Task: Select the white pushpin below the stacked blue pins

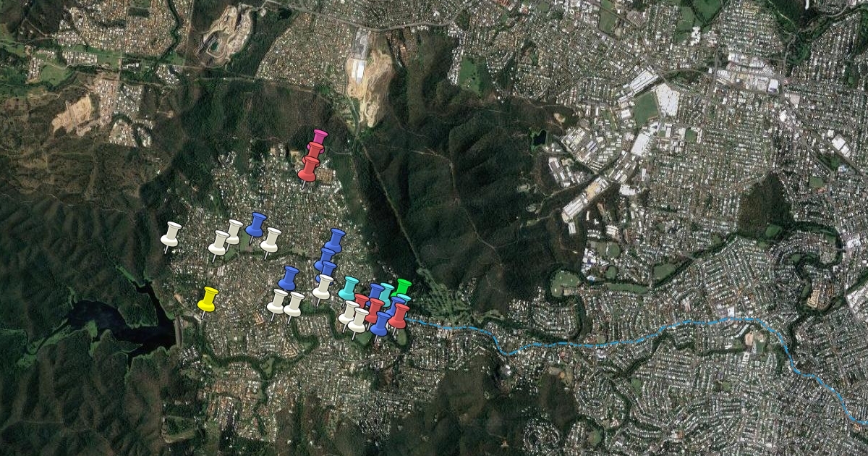Action: click(323, 286)
